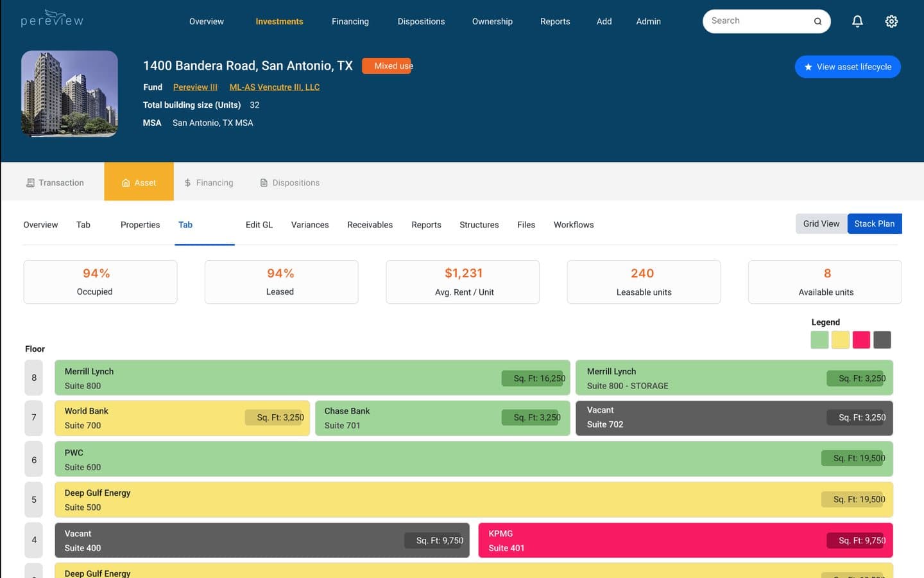The height and width of the screenshot is (578, 924).
Task: Switch to Stack Plan view
Action: pyautogui.click(x=875, y=223)
